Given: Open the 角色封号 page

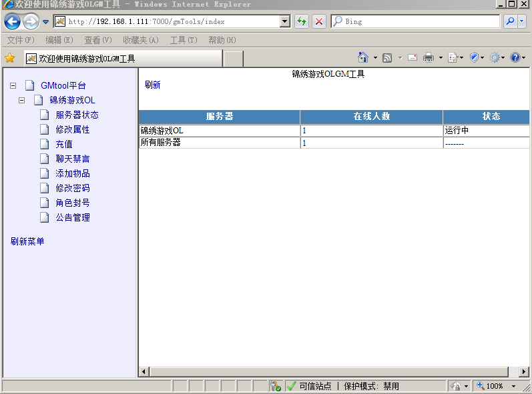Looking at the screenshot, I should tap(73, 203).
